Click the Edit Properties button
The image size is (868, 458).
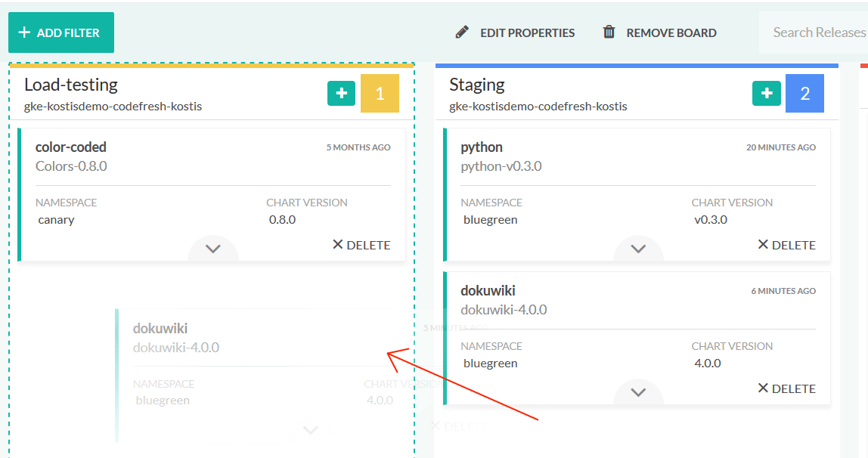(x=515, y=32)
